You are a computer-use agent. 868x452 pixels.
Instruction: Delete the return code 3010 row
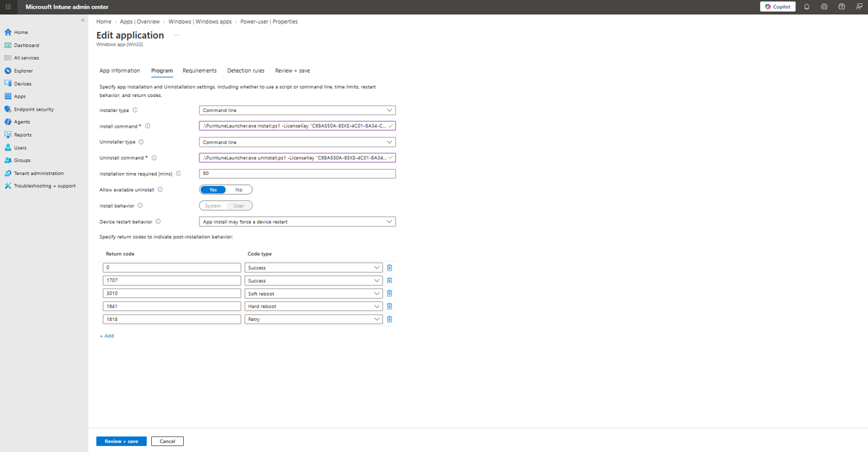(389, 293)
